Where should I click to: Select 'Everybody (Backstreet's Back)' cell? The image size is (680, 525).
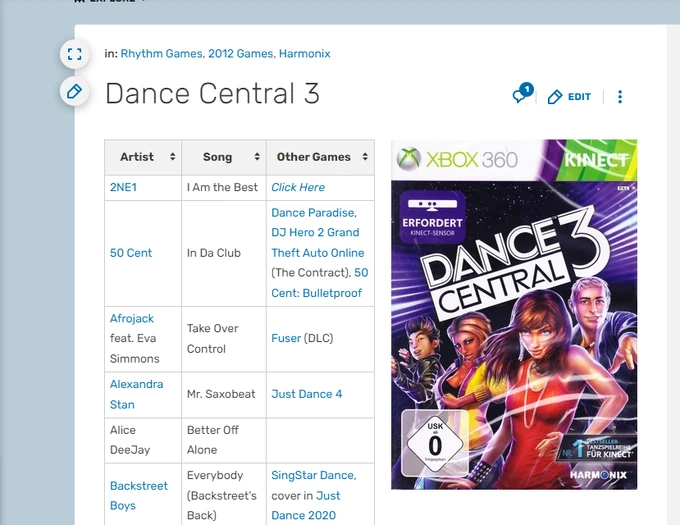coord(224,495)
